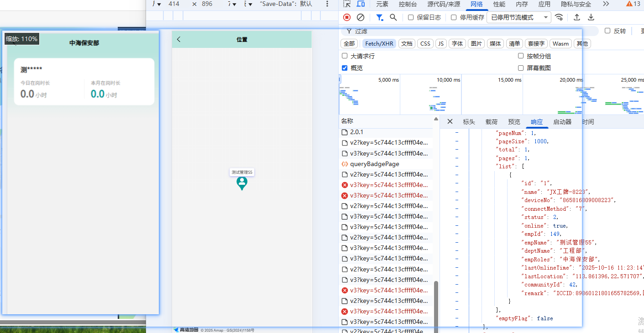Click the network conditions gear icon
The image size is (644, 333).
(559, 17)
